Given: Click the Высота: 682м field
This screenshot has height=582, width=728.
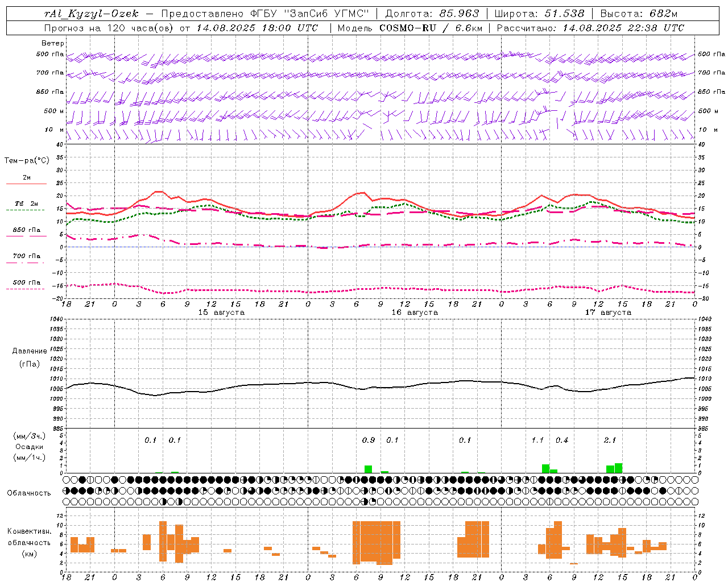Looking at the screenshot, I should [639, 14].
